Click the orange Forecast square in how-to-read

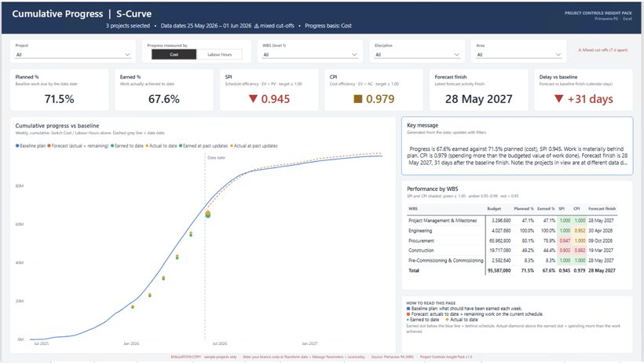pos(408,314)
